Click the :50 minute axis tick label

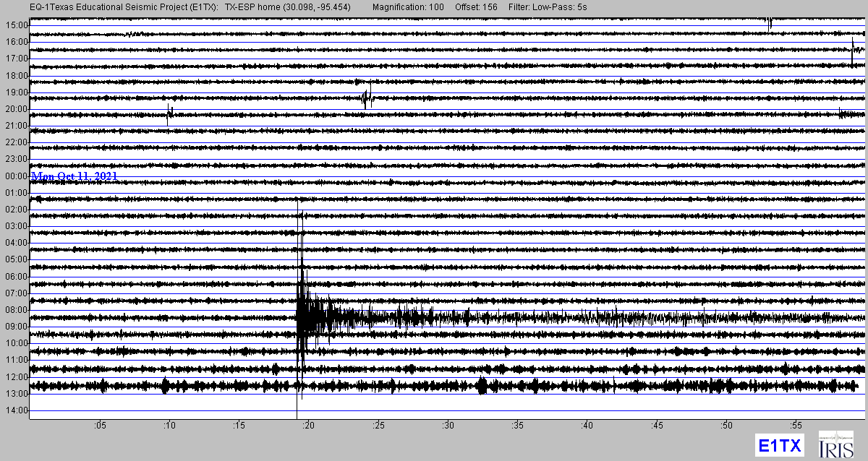click(x=728, y=425)
